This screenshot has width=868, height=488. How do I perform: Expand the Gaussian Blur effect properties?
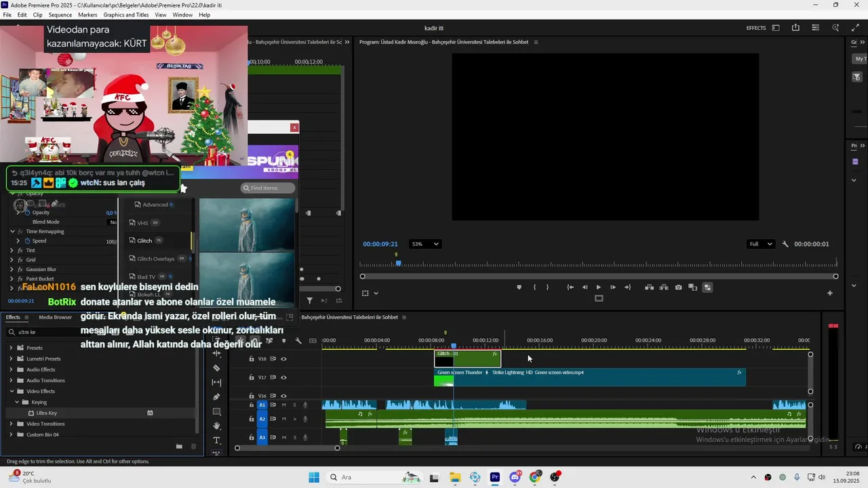pos(12,269)
